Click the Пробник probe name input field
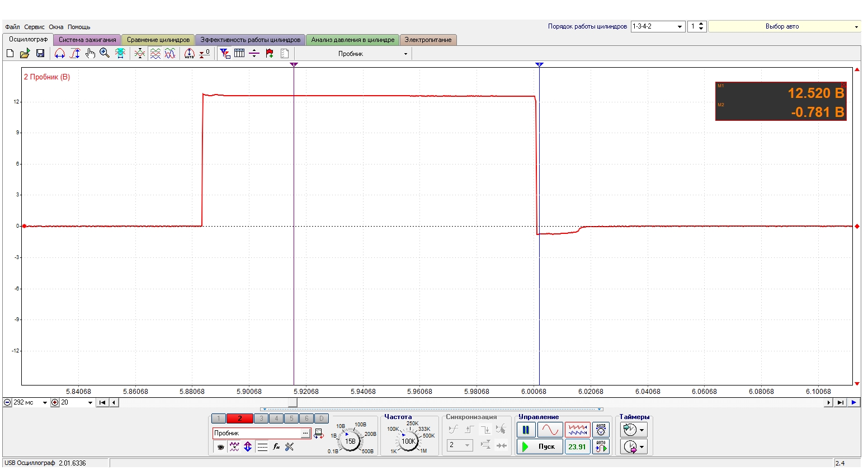 point(256,433)
